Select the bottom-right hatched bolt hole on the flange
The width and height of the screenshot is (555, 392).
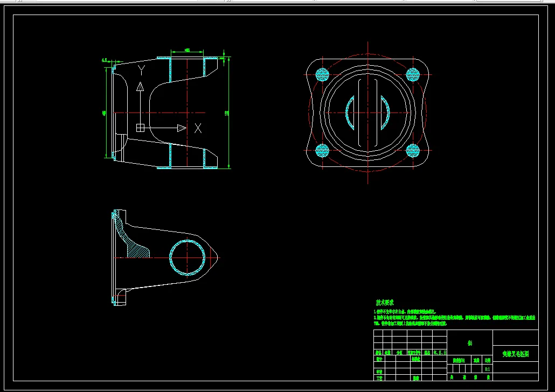[413, 151]
